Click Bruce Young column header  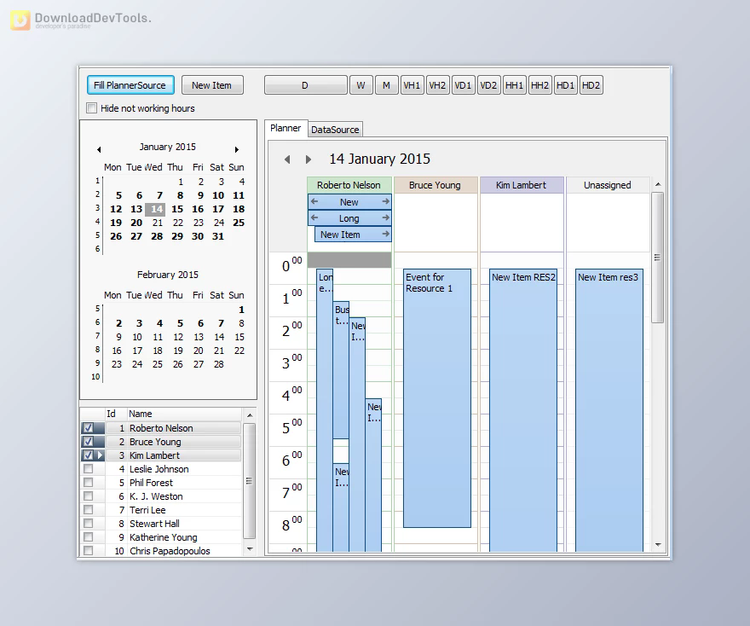pyautogui.click(x=435, y=185)
